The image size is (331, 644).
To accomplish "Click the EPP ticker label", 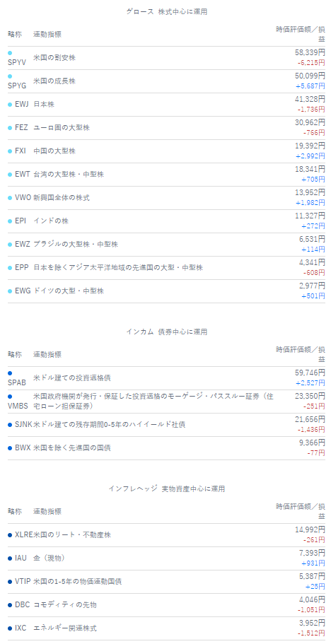I will pos(22,267).
